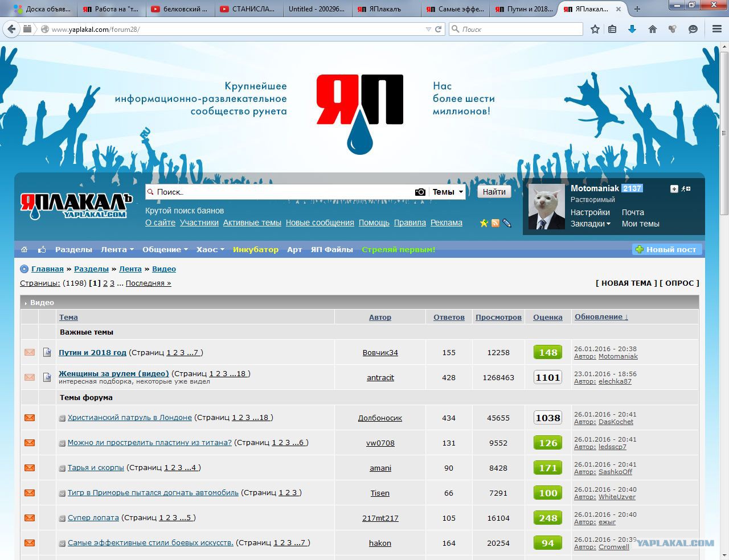This screenshot has height=560, width=729.
Task: Click the browser 'Поиск' search box
Action: pos(516,29)
